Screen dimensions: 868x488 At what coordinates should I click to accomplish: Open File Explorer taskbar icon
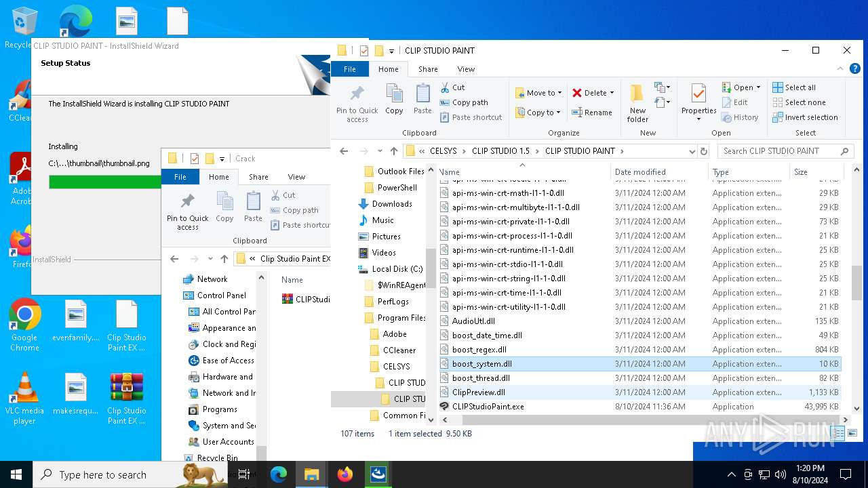click(312, 474)
